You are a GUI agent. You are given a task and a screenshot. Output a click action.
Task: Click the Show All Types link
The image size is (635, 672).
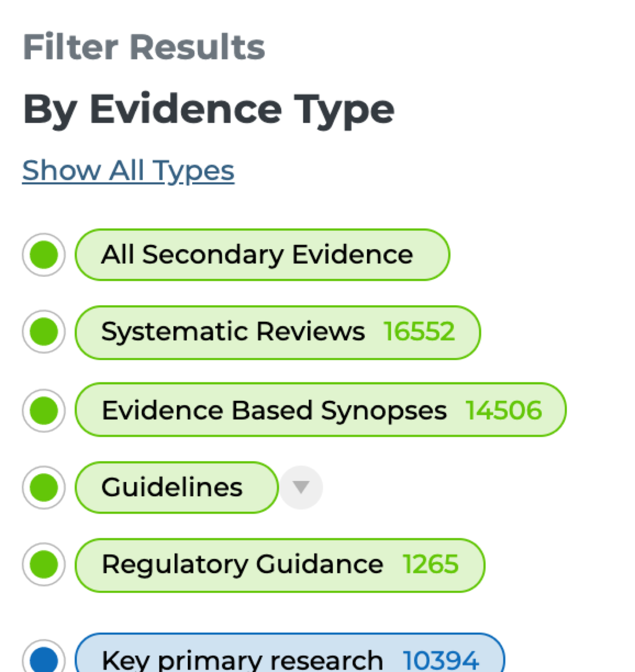[128, 171]
